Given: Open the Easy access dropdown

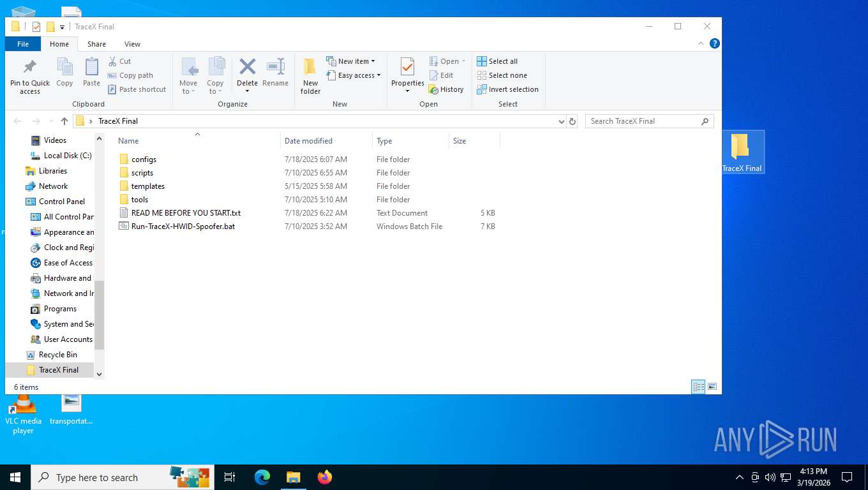Looking at the screenshot, I should [x=354, y=75].
